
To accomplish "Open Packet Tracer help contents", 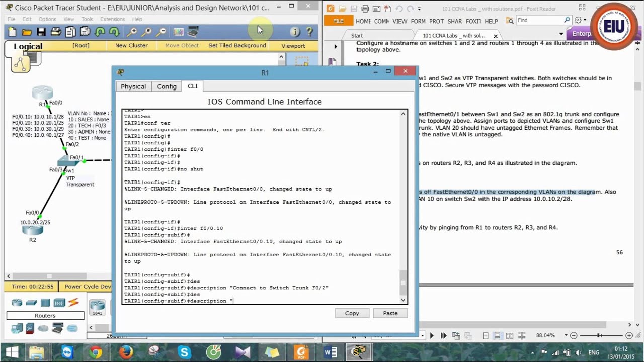I will click(x=309, y=32).
